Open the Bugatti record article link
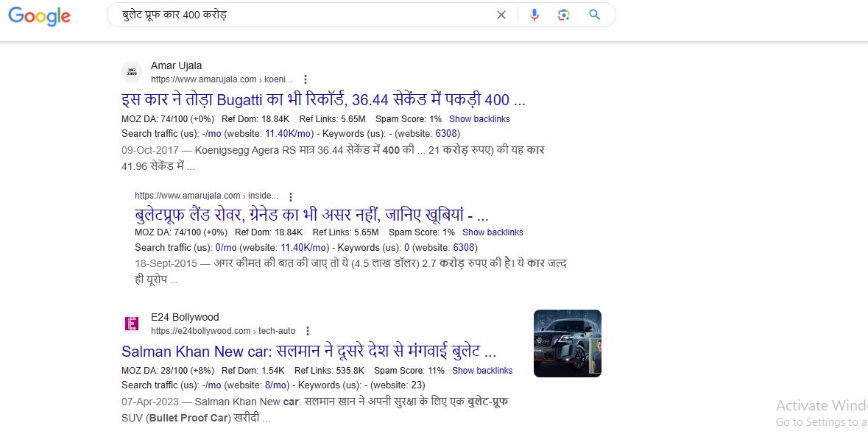Image resolution: width=868 pixels, height=445 pixels. (x=323, y=100)
